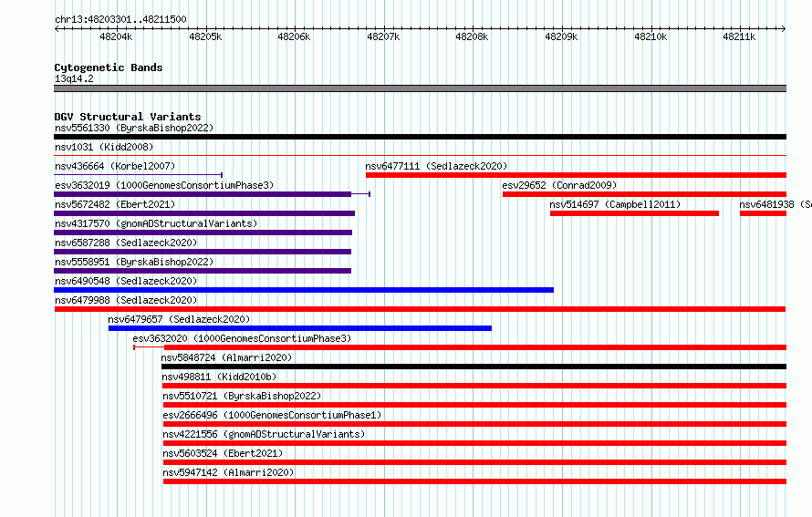The image size is (812, 517).
Task: Select the blue nsv6490548 variant bar
Action: coord(304,290)
